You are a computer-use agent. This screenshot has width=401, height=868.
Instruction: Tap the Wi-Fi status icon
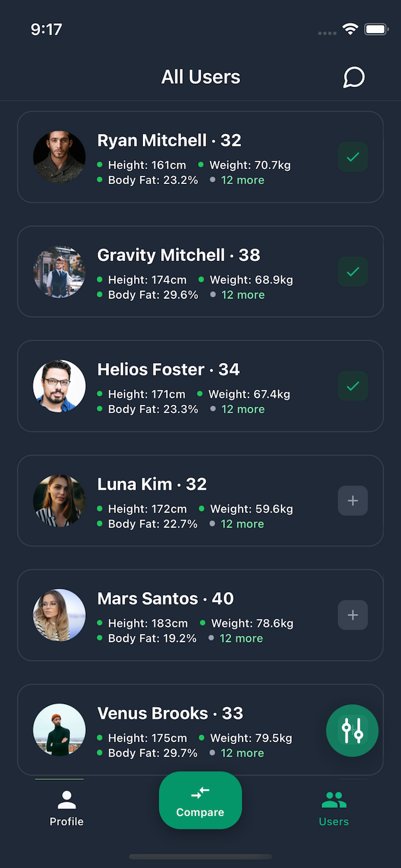click(x=350, y=28)
